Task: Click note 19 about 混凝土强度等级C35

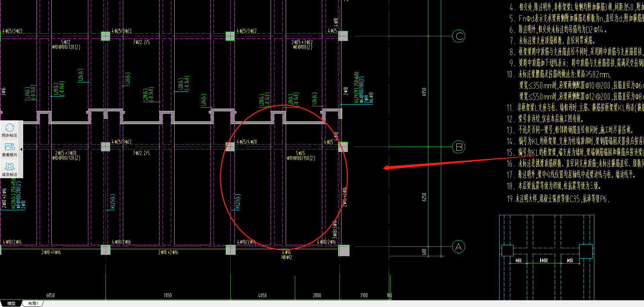Action: tap(558, 199)
